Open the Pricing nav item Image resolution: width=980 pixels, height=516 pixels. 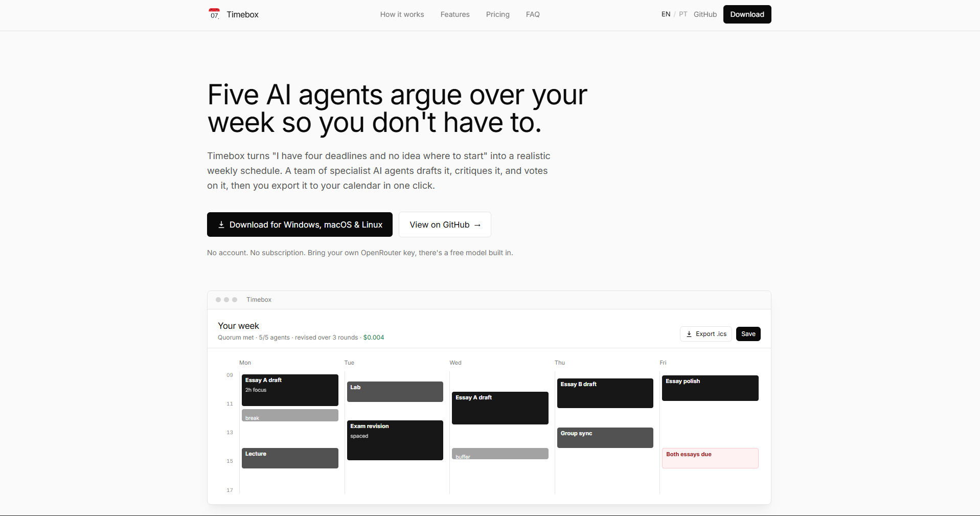(497, 14)
